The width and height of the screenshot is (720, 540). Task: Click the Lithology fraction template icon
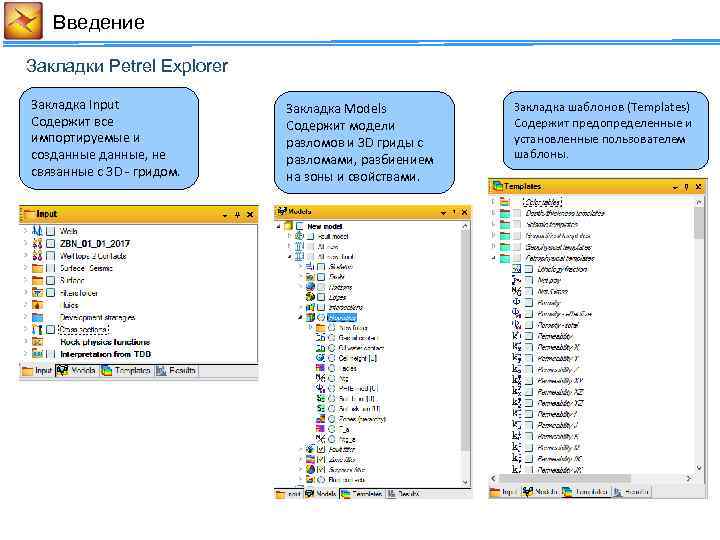point(517,269)
